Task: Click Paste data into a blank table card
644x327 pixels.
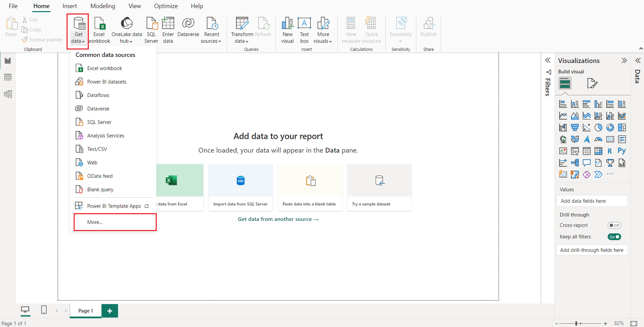Action: 310,187
